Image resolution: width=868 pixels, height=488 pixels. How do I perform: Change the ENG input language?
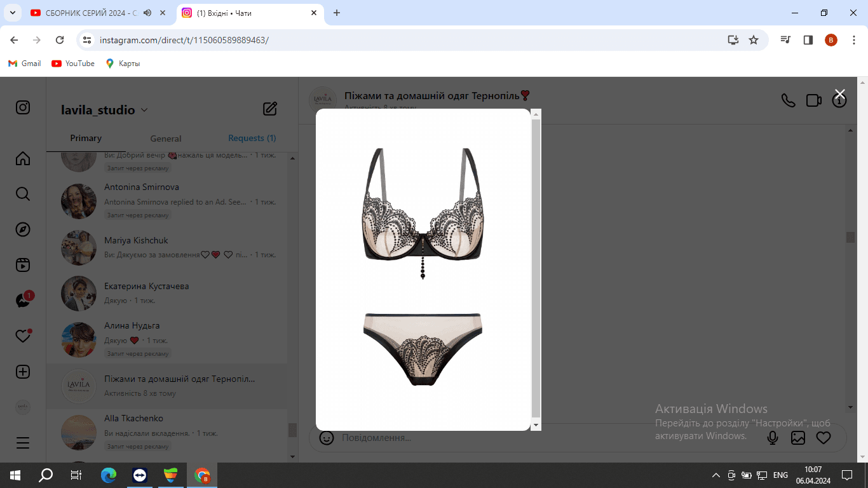click(x=780, y=475)
